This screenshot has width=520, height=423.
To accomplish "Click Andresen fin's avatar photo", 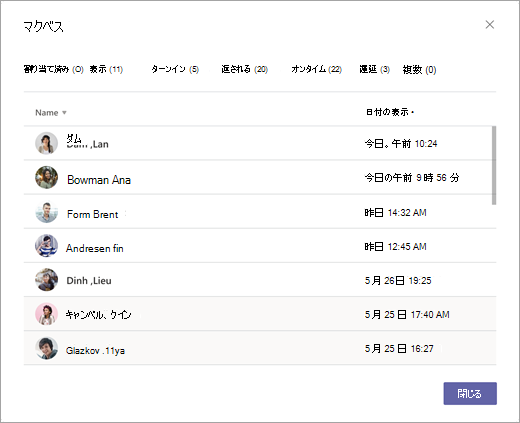I will point(47,246).
